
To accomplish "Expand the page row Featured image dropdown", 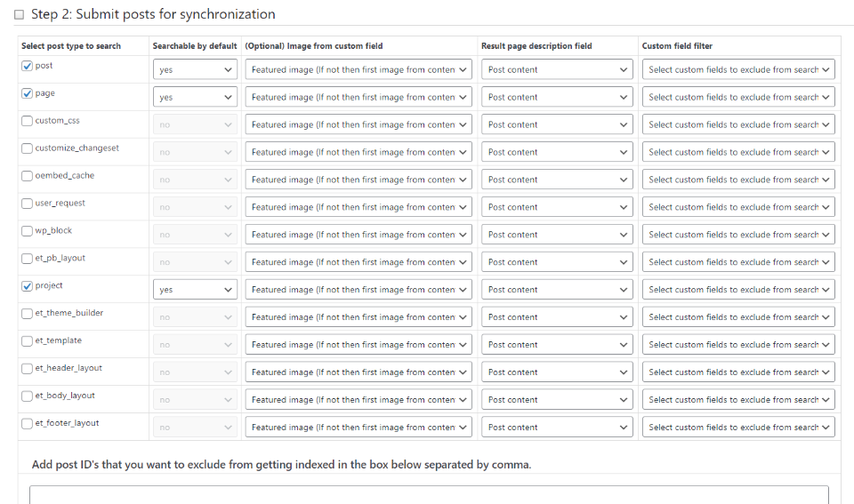I will click(x=359, y=97).
